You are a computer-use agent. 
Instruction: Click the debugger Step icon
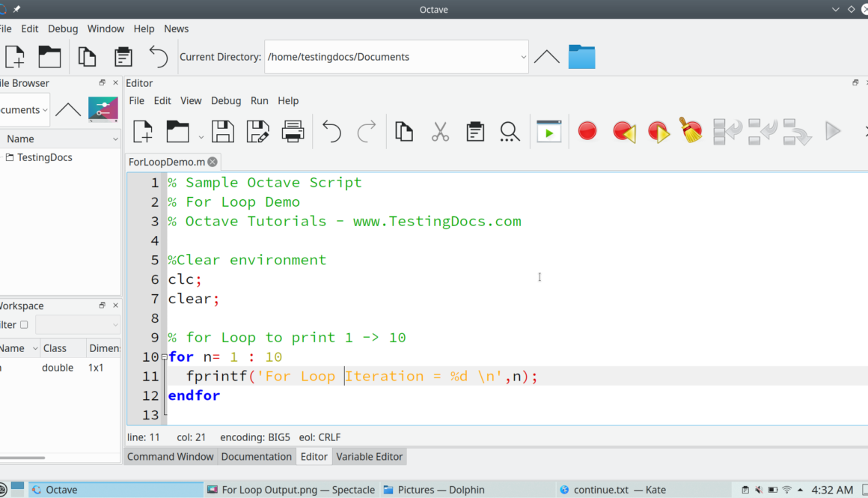coord(727,132)
